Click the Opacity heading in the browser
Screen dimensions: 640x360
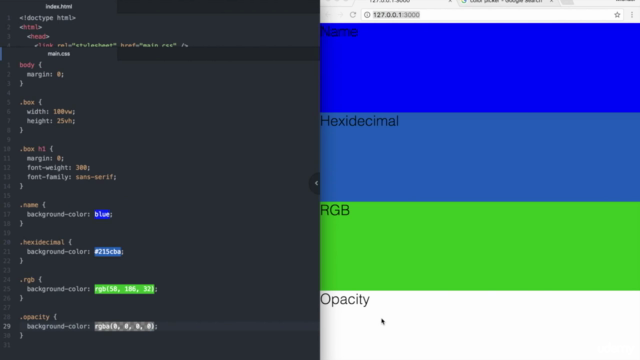tap(345, 300)
